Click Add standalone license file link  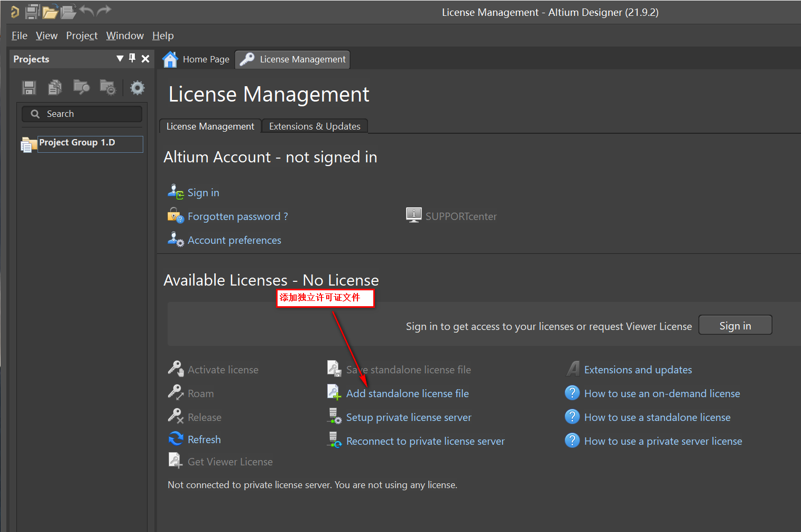408,393
